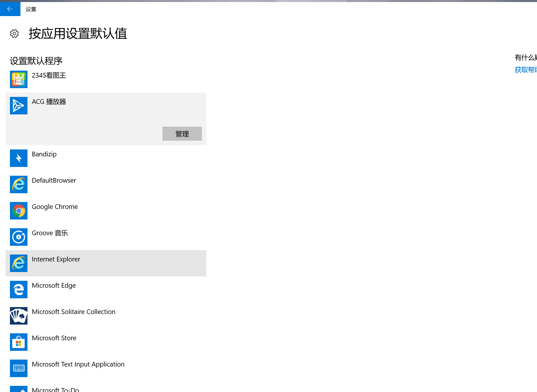Image resolution: width=537 pixels, height=392 pixels.
Task: Click the Microsoft Store bag icon
Action: [19, 342]
